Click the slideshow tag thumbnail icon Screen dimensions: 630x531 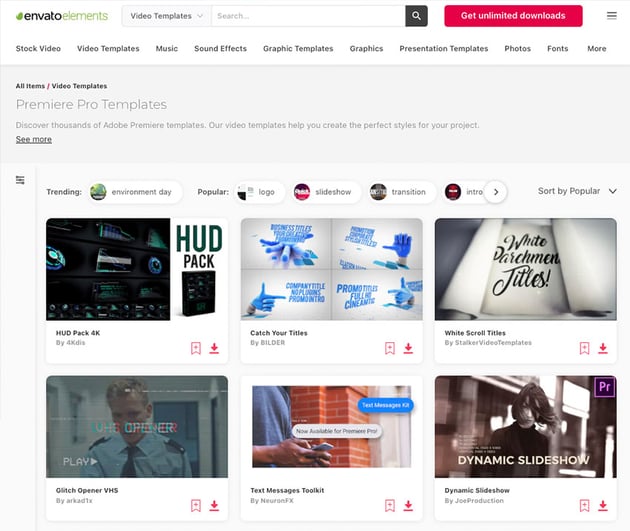[302, 192]
